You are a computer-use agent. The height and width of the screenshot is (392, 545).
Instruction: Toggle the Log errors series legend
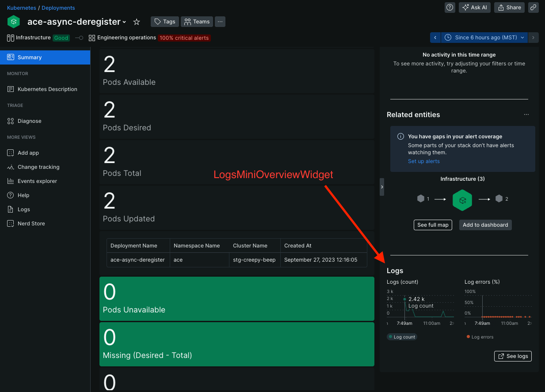pos(480,337)
